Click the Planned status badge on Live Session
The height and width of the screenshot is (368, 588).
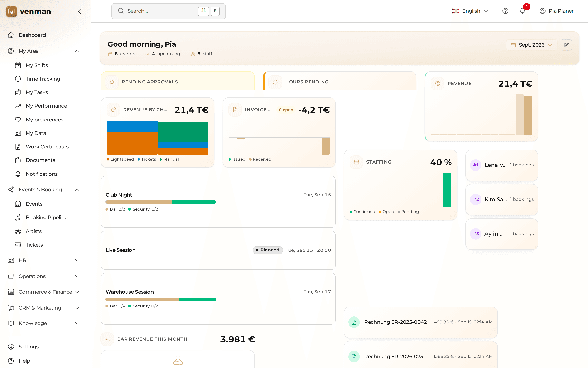pos(268,250)
